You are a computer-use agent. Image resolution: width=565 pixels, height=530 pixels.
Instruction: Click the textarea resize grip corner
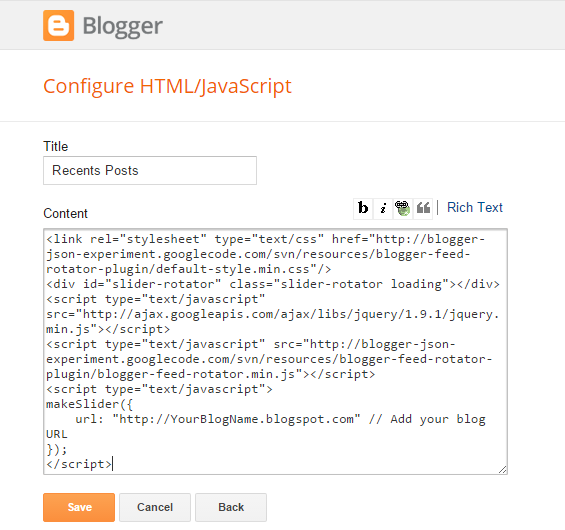point(502,469)
